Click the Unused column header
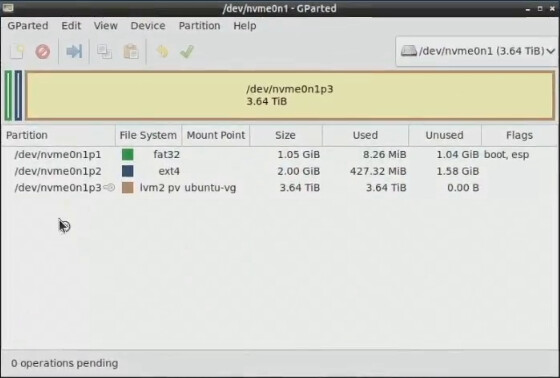Viewport: 560px width, 378px height. (445, 135)
